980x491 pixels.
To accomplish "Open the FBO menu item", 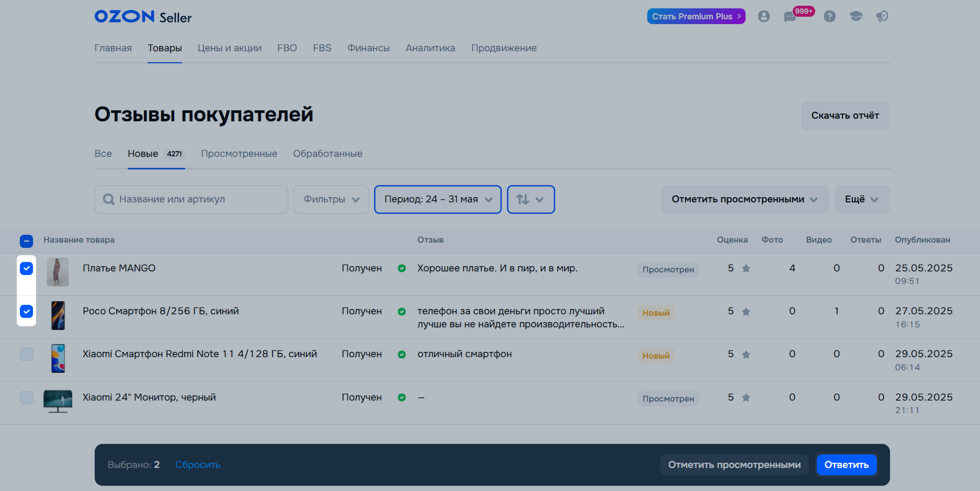I will [287, 48].
